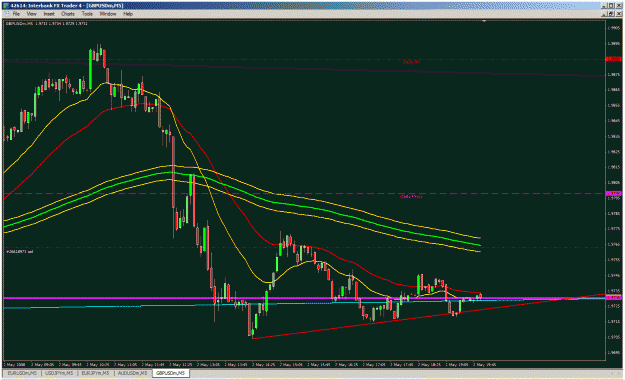This screenshot has height=380, width=625.
Task: Close the Interbank FX Trader window
Action: point(619,6)
